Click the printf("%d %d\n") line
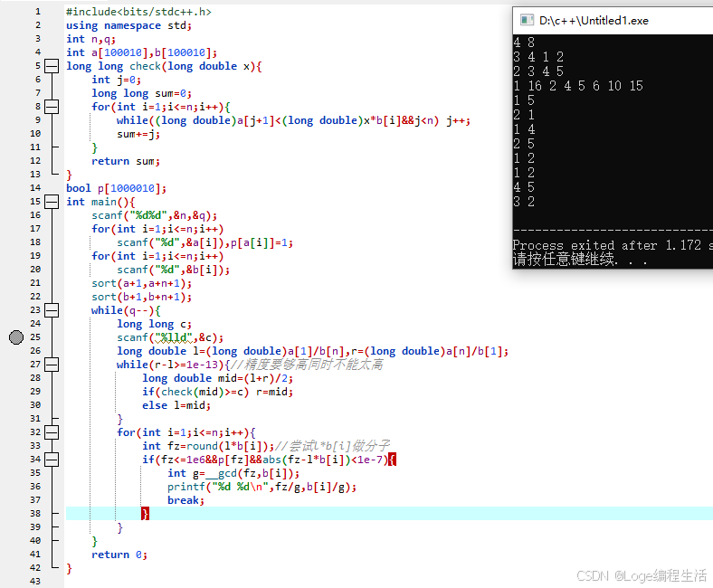The width and height of the screenshot is (713, 588). (262, 487)
